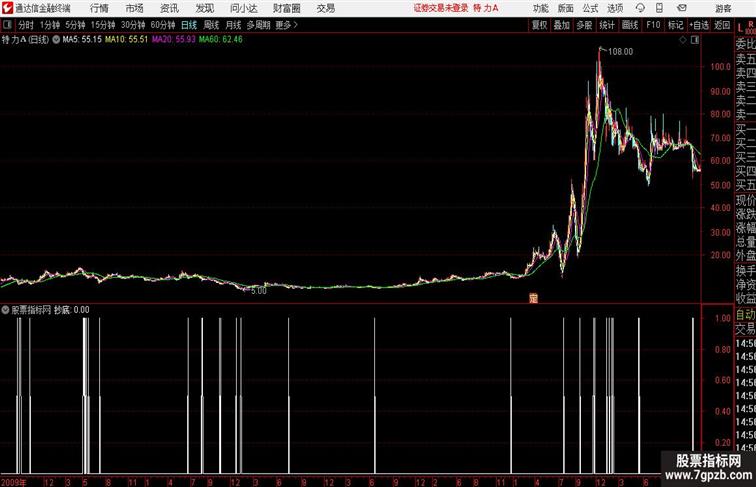Viewport: 756px width, 487px height.
Task: Expand the dropdown beside 股票指标网 抄底
Action: [x=5, y=310]
